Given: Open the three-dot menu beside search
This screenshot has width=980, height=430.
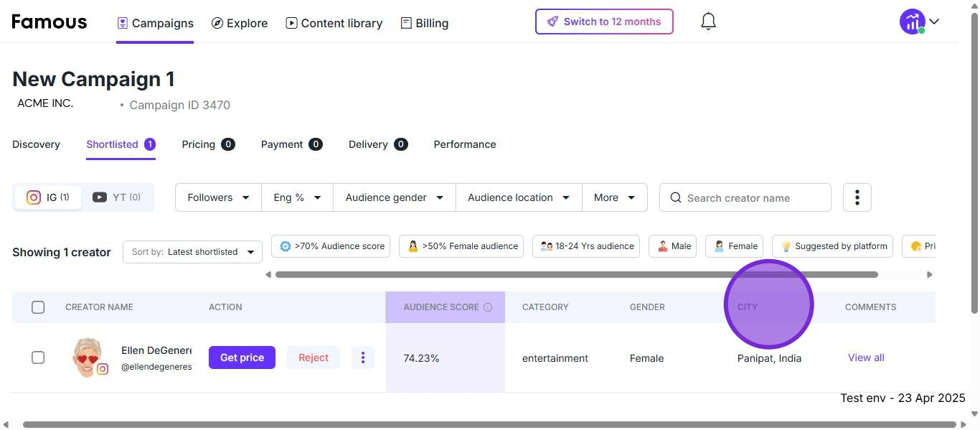Looking at the screenshot, I should [857, 197].
